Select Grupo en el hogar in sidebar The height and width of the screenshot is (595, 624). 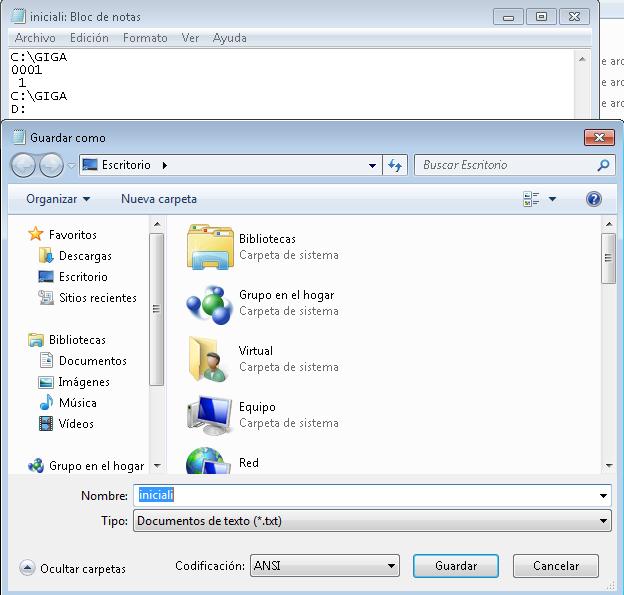(x=96, y=466)
